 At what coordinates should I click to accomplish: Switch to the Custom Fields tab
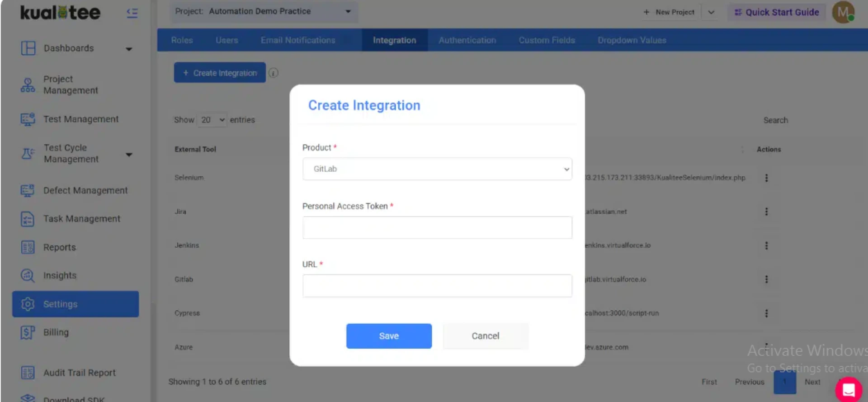click(547, 40)
